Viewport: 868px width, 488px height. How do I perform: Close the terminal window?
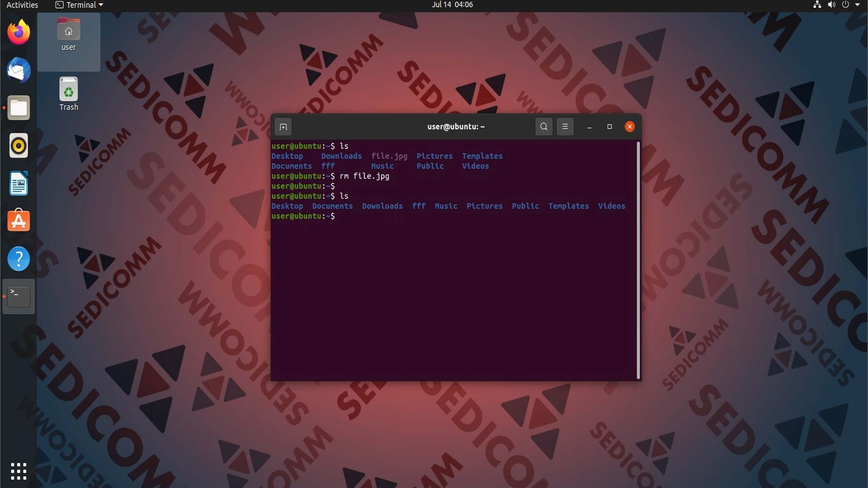tap(630, 127)
